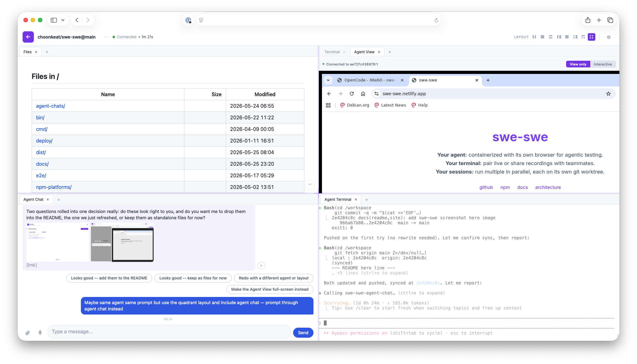Show Safari tab overview icon
Screen dimensions: 637x364
pyautogui.click(x=610, y=20)
